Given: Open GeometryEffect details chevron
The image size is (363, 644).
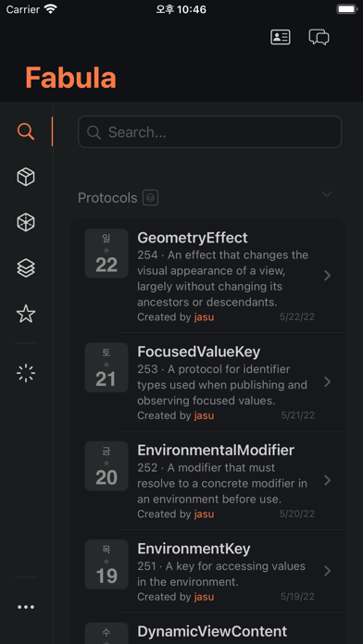Looking at the screenshot, I should tap(327, 276).
